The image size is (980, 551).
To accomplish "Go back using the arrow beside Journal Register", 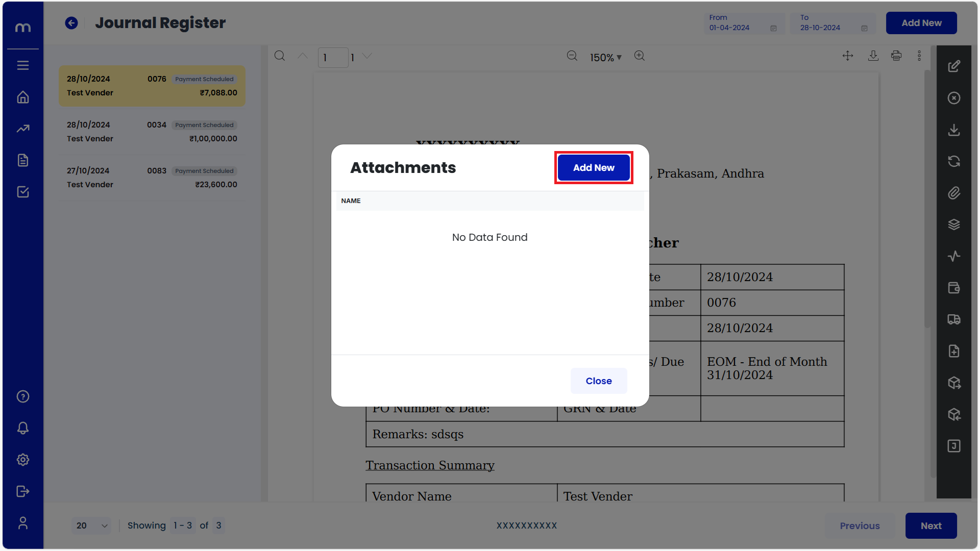I will coord(71,23).
